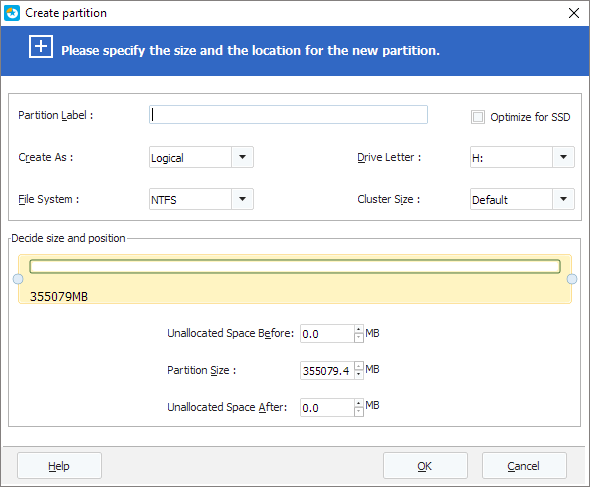The image size is (590, 487).
Task: Click the Partition Label text field
Action: pos(288,115)
